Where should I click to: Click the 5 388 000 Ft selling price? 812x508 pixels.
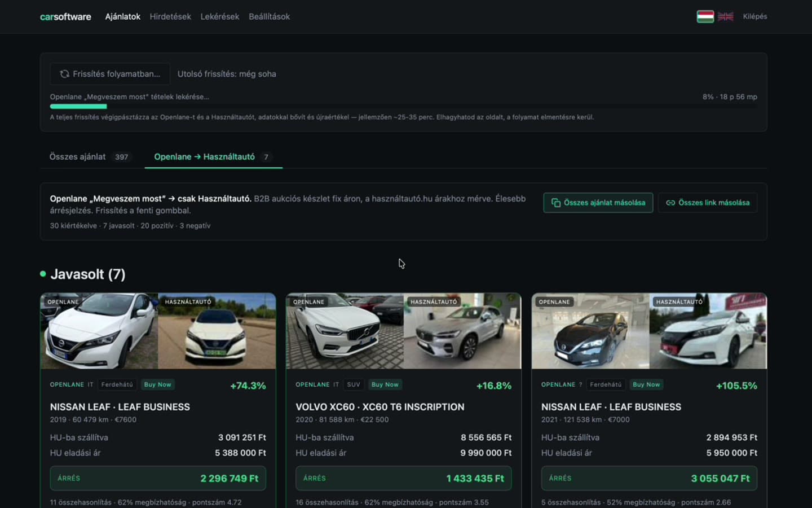(240, 453)
